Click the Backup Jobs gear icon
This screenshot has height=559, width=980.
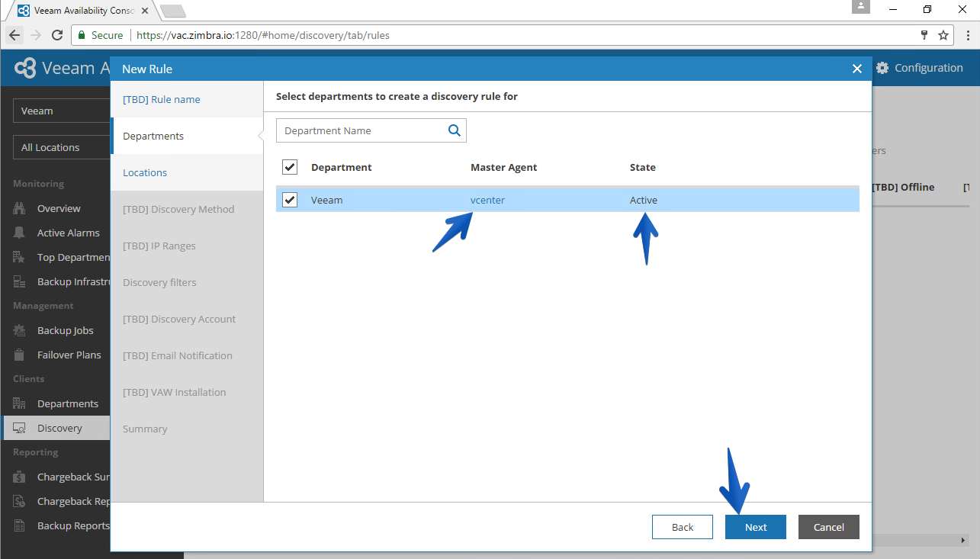20,330
